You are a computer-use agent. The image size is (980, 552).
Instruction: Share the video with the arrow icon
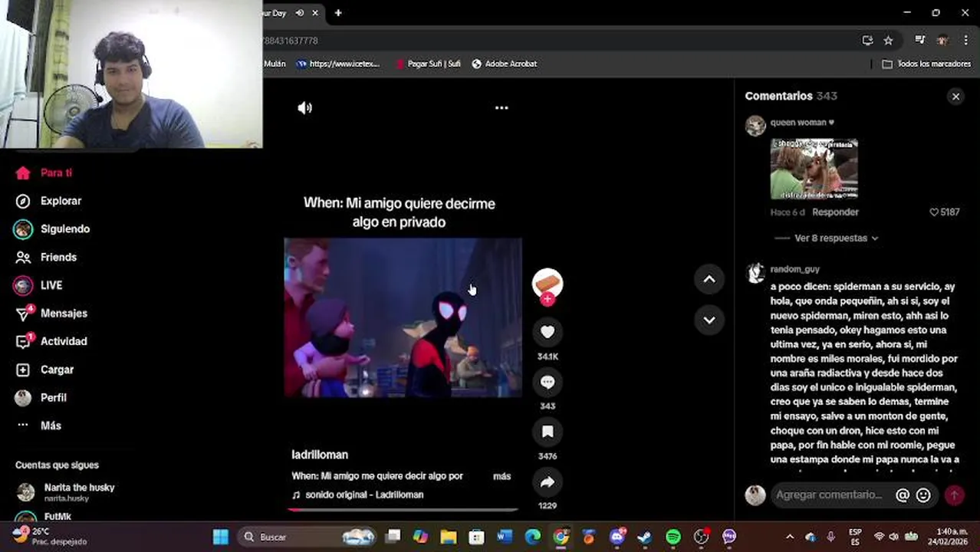point(548,482)
